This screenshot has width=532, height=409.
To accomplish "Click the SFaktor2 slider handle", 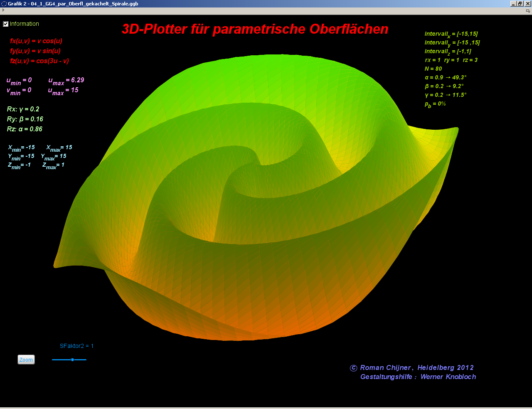I will tap(72, 360).
